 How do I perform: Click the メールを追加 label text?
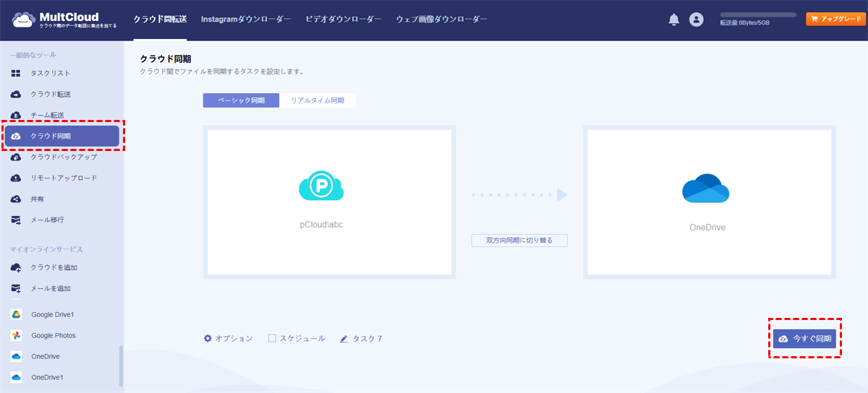51,288
